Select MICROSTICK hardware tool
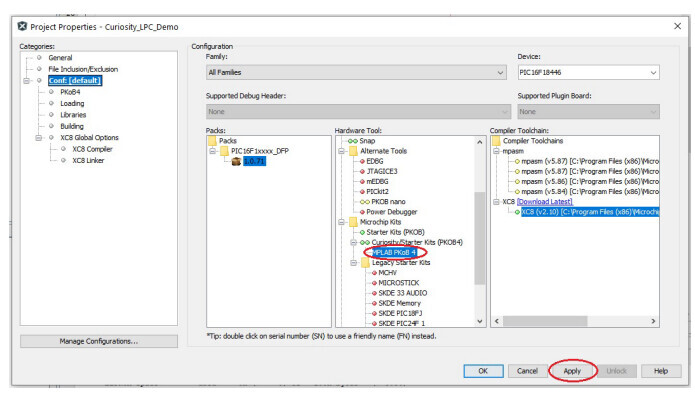 click(x=398, y=283)
